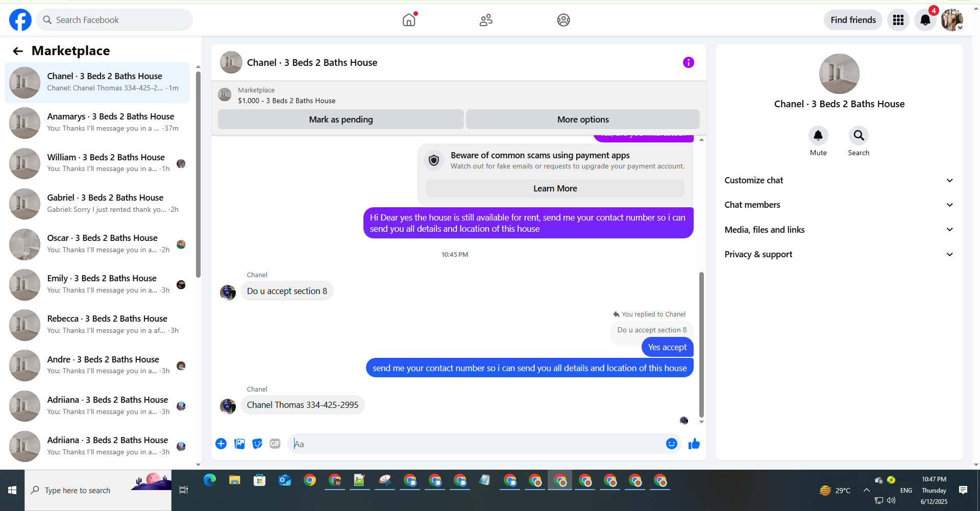Click the Aa message input box
The width and height of the screenshot is (980, 511).
tap(477, 444)
